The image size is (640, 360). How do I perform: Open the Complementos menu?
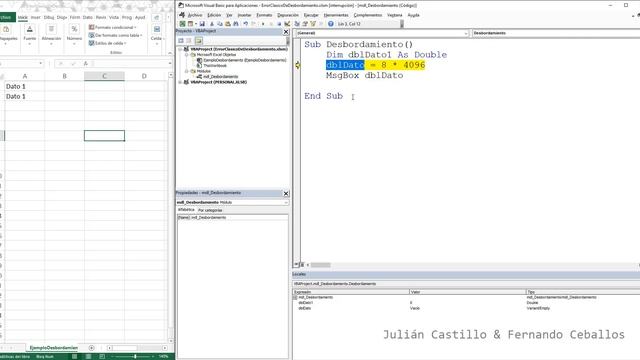point(367,15)
